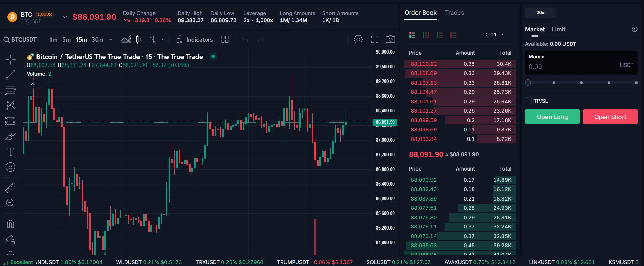Viewport: 644px width, 266px height.
Task: Open the 0.01 price grouping dropdown
Action: click(495, 35)
